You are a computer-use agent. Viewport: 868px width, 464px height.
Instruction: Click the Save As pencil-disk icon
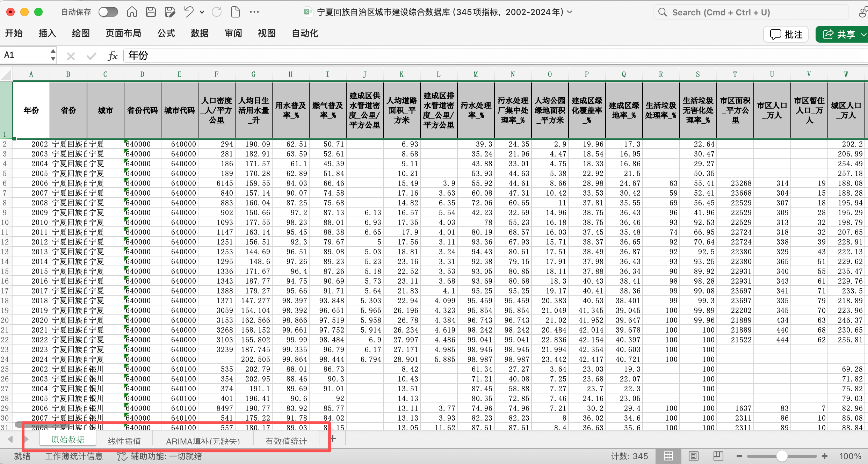click(x=170, y=12)
